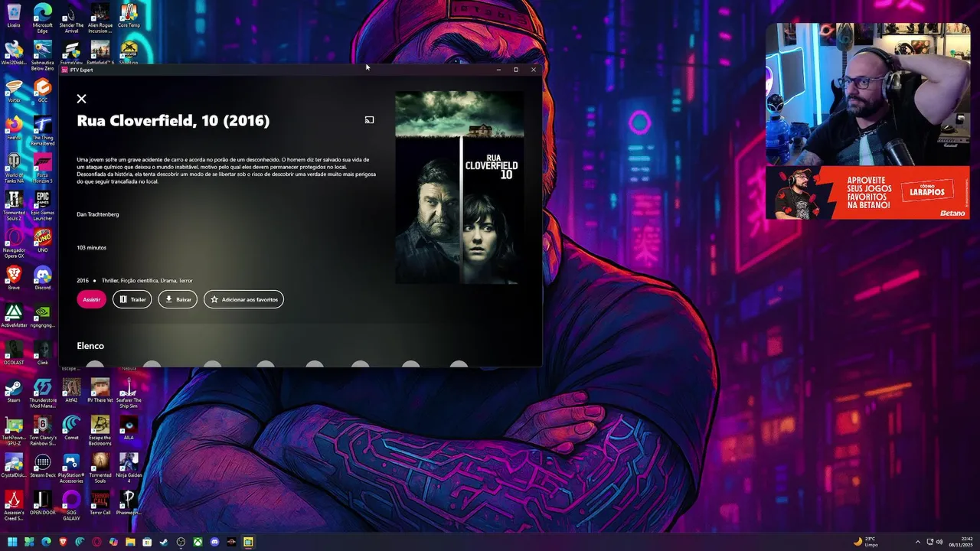The image size is (980, 551).
Task: Select the RV There Yet desktop shortcut
Action: [x=100, y=391]
